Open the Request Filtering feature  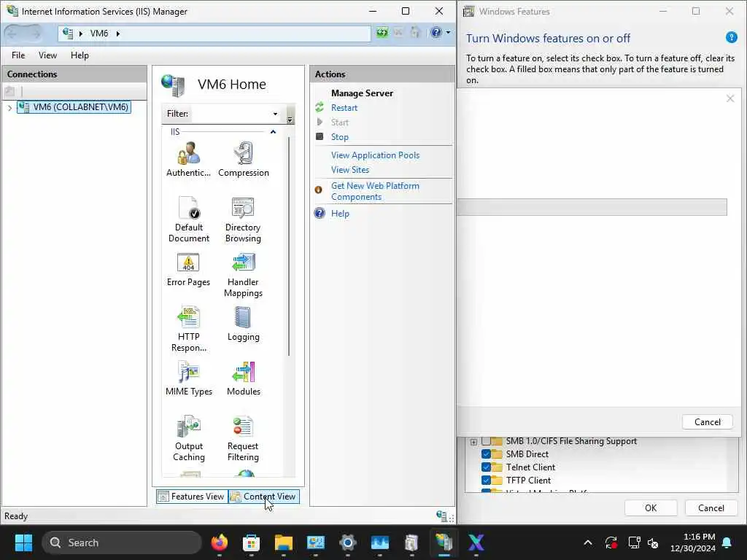pyautogui.click(x=243, y=438)
